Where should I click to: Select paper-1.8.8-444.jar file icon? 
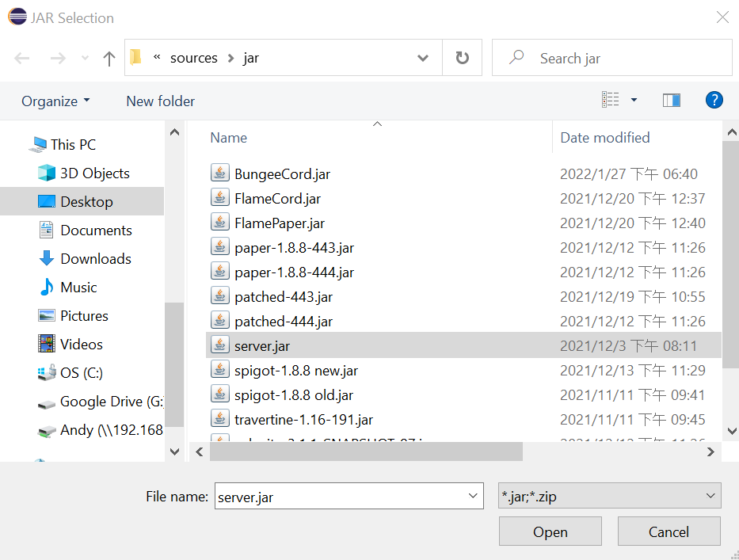pyautogui.click(x=219, y=271)
